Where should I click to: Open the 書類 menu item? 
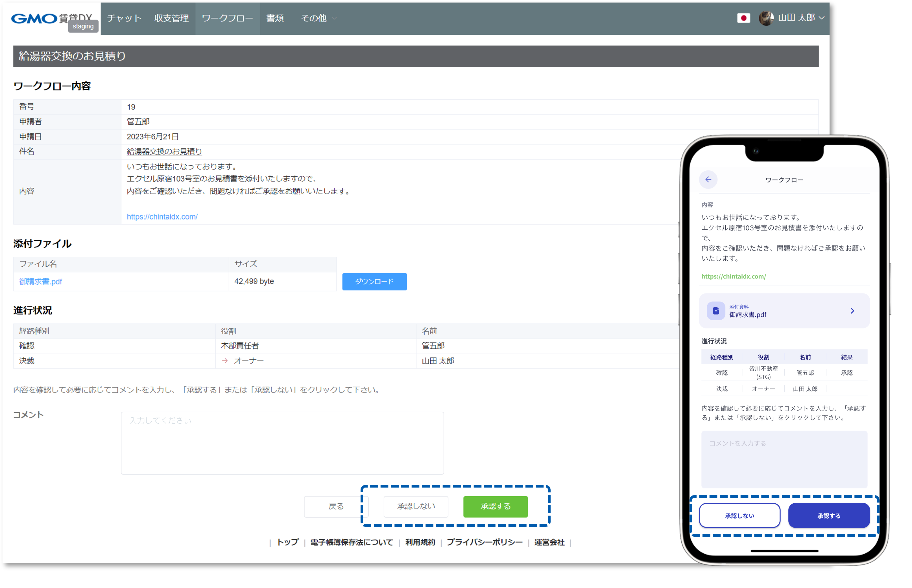coord(275,18)
